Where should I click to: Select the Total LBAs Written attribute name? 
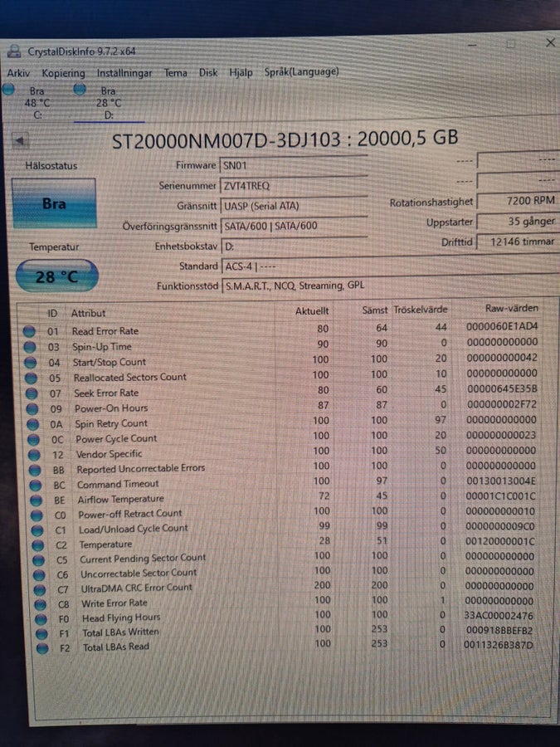(120, 632)
